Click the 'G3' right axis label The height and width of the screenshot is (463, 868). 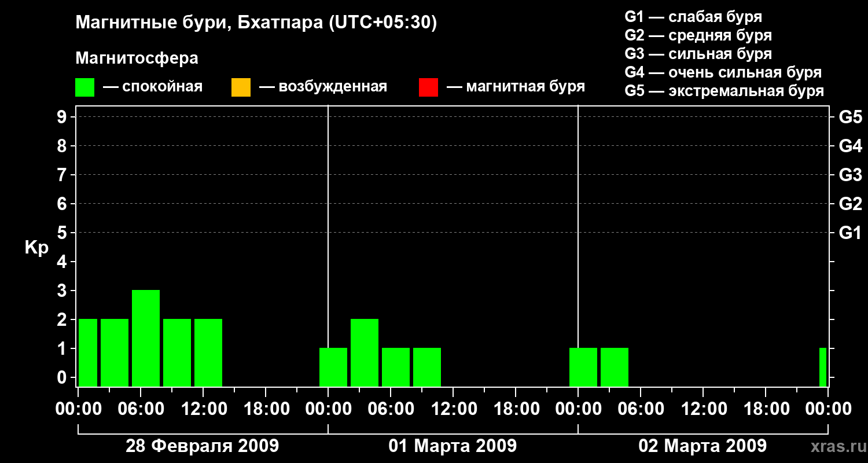(851, 175)
